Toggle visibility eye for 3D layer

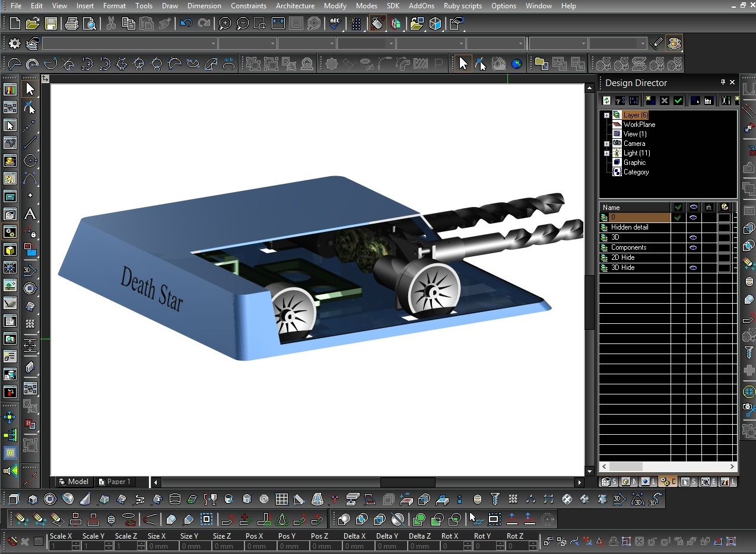[x=693, y=237]
